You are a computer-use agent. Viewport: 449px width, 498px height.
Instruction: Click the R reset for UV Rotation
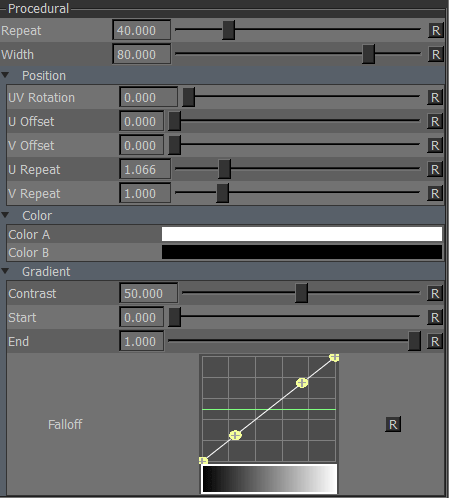[x=435, y=98]
